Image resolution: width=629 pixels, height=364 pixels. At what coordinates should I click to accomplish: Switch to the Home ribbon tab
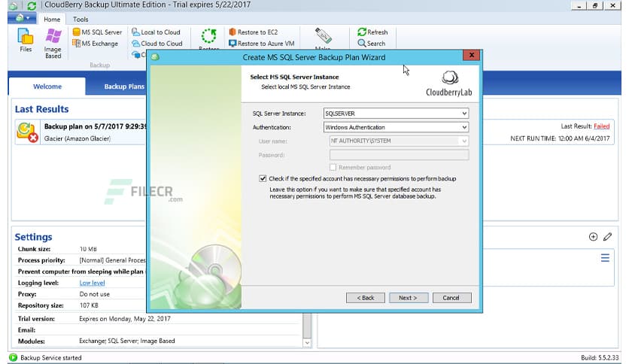(52, 19)
